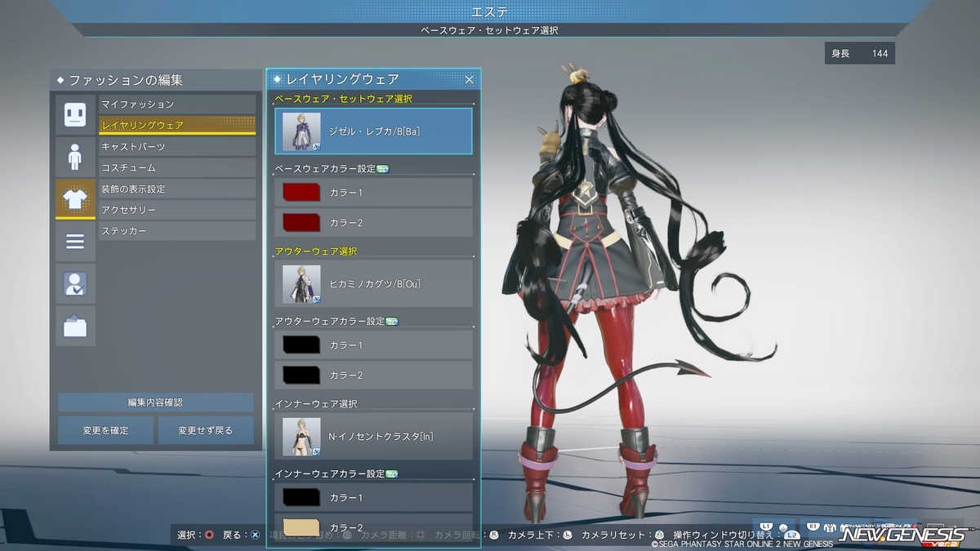
Task: Select the T-shirt fashion icon in sidebar
Action: 75,199
